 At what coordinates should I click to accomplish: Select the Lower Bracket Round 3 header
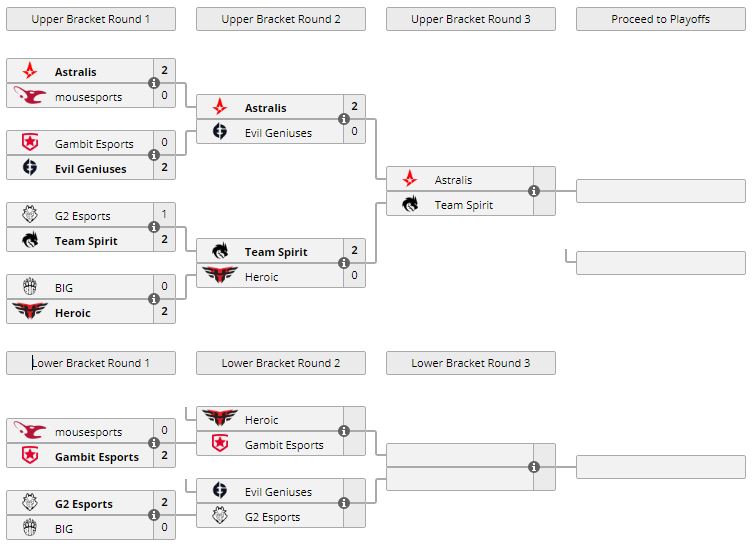click(470, 363)
